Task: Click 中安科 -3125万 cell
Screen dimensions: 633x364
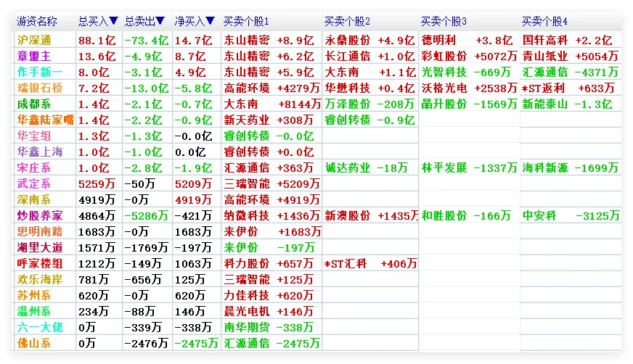Action: [571, 215]
